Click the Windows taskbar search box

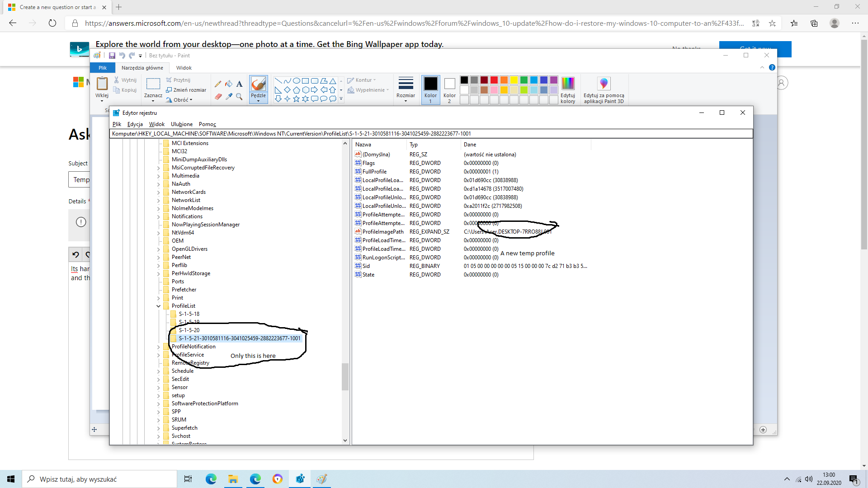pos(99,479)
